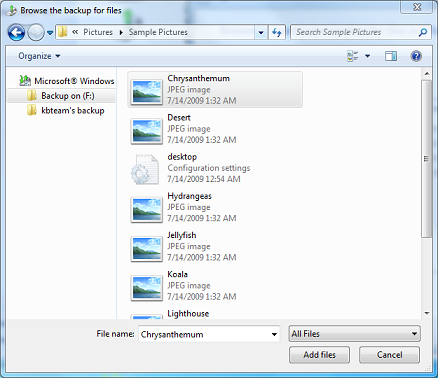Select the desktop file name text
The width and height of the screenshot is (438, 378).
coord(182,157)
